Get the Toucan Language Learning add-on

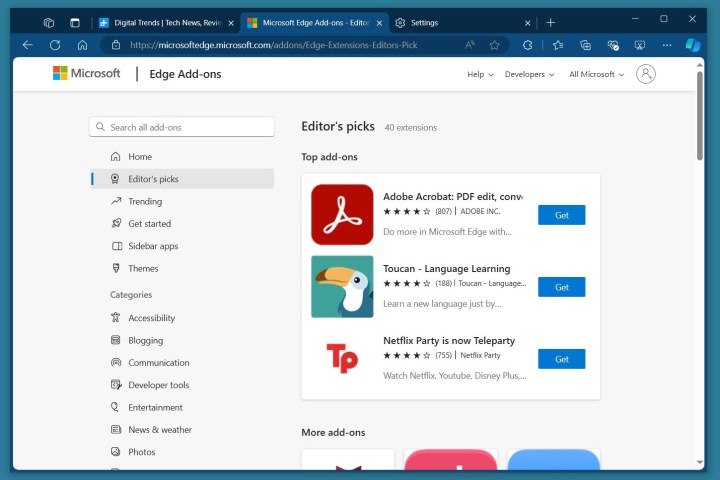pos(561,287)
